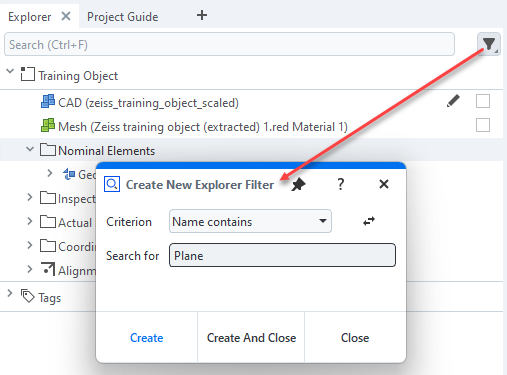This screenshot has height=375, width=507.
Task: Switch to the Project Guide tab
Action: (123, 17)
